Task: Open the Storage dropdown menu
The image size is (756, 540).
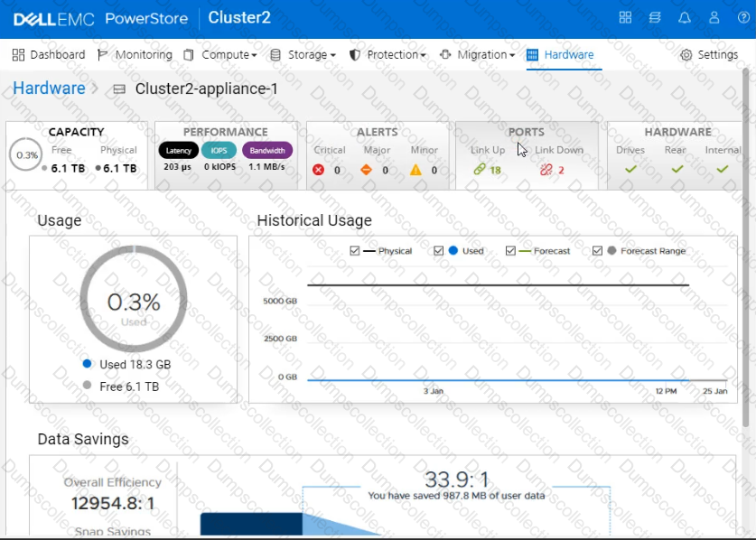Action: coord(303,55)
